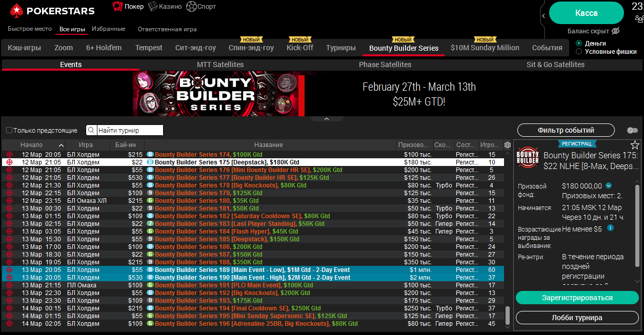Viewport: 644px width, 335px height.
Task: Click the search magnifier icon
Action: click(x=91, y=130)
